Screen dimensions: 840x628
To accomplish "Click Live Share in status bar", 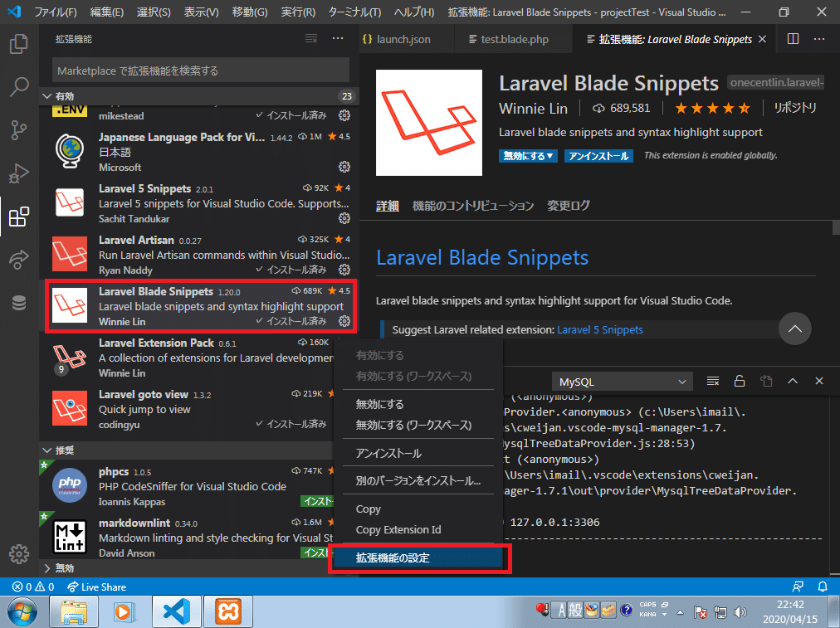I will (x=97, y=587).
